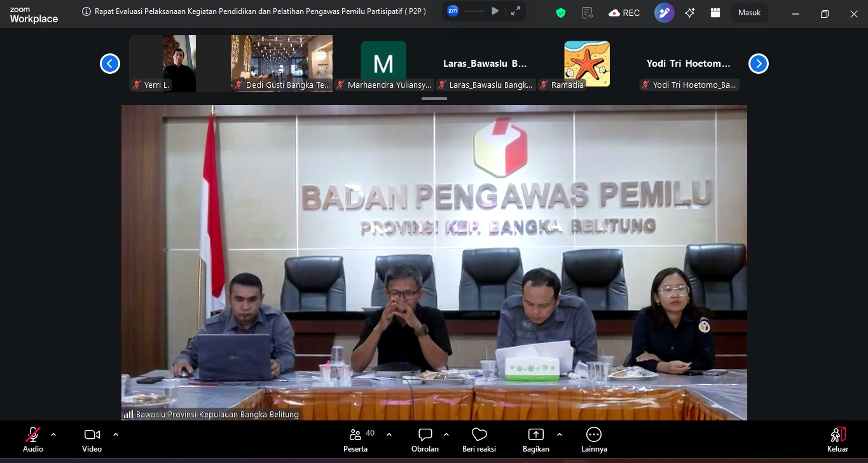Click the handle bar below the participant strip
The height and width of the screenshot is (463, 868).
point(434,99)
